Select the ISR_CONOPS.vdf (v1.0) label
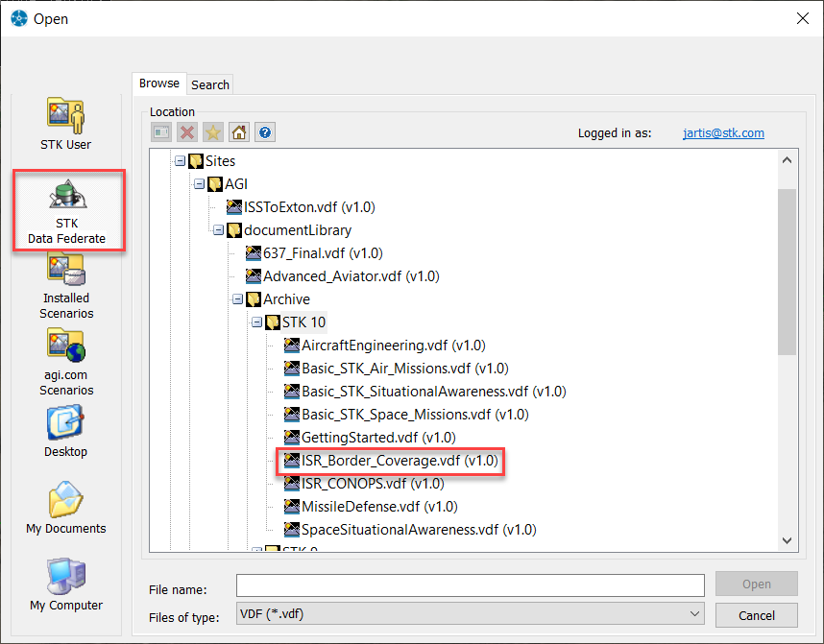The height and width of the screenshot is (644, 824). (373, 484)
